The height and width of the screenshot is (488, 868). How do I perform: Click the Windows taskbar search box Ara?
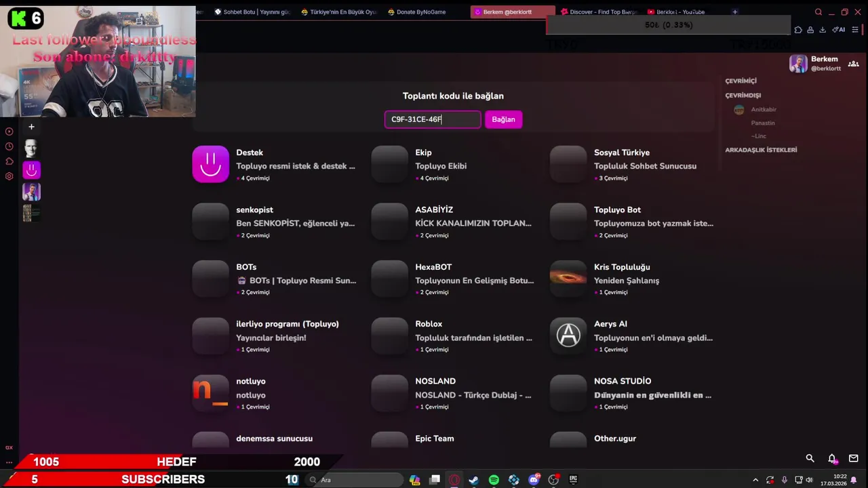tap(353, 480)
